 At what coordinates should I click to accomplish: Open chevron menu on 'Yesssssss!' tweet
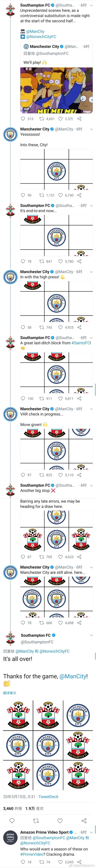[91, 129]
